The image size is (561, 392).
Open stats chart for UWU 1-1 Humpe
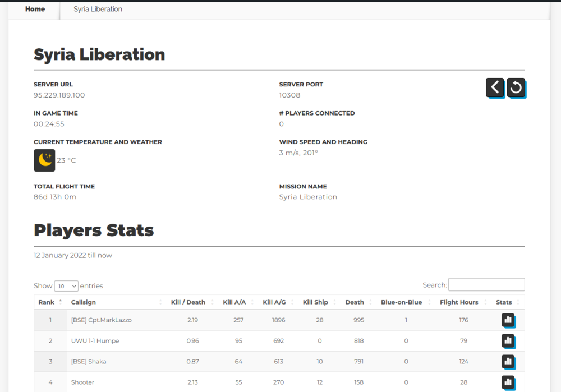point(508,341)
